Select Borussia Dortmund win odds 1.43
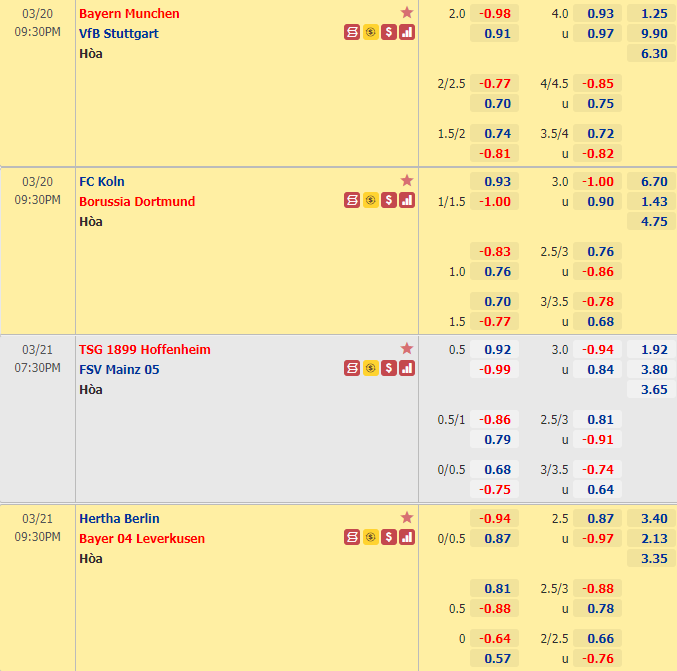This screenshot has height=671, width=677. 651,201
